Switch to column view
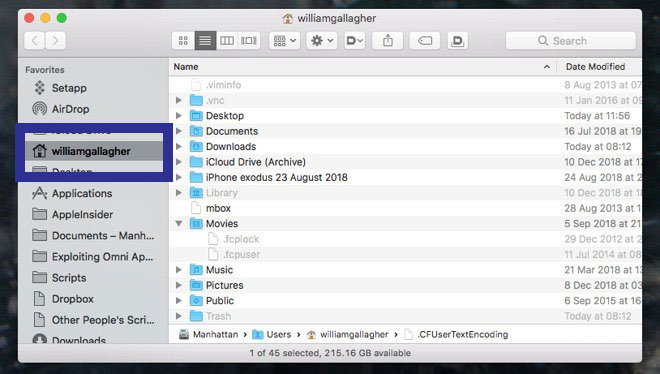 click(227, 41)
